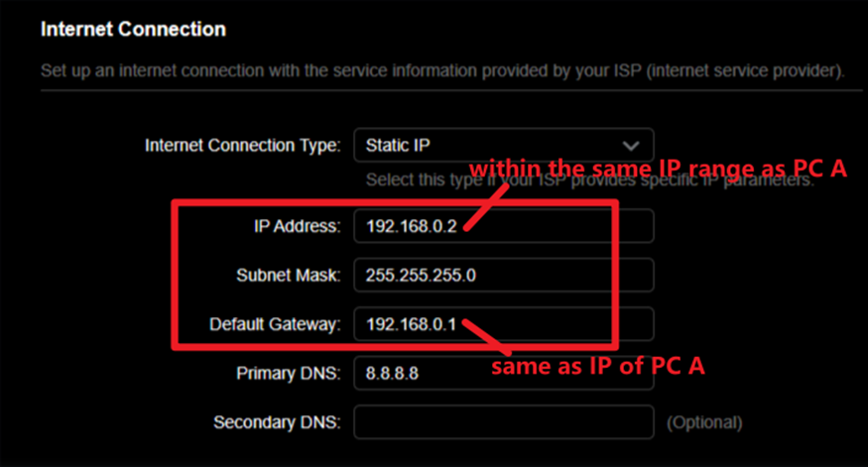868x467 pixels.
Task: Click the red "same as IP of PC A" note
Action: tap(598, 365)
